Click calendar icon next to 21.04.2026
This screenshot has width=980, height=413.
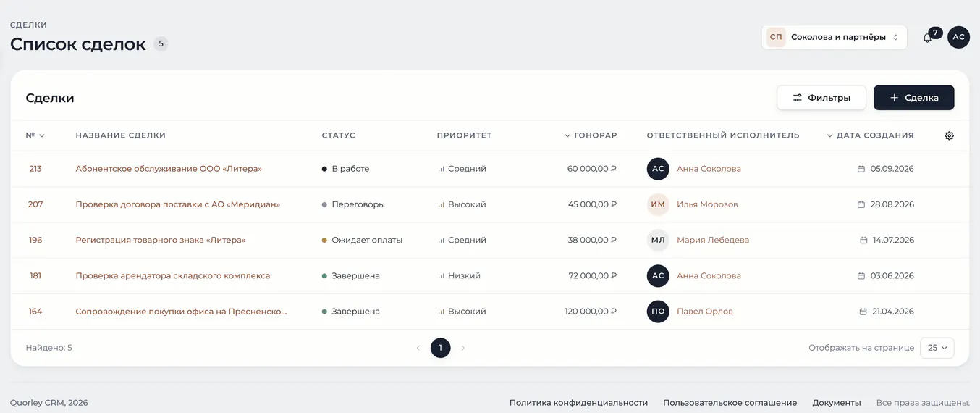click(863, 312)
